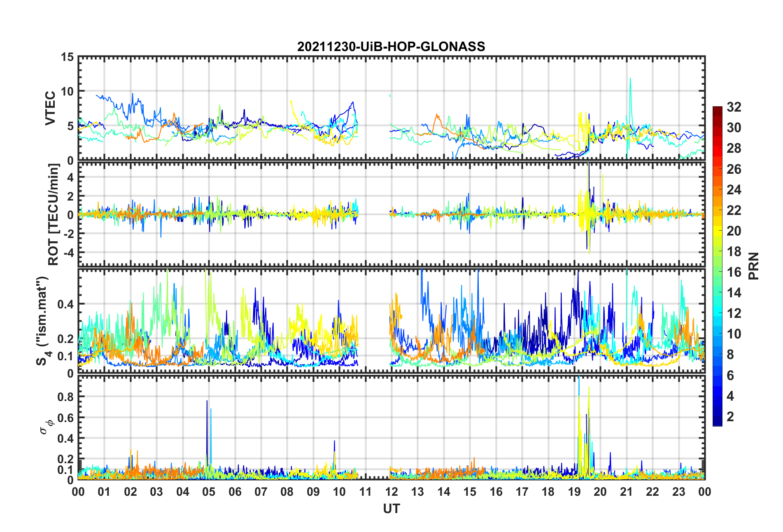
Task: Select VTEC axis tick label 10
Action: click(68, 91)
